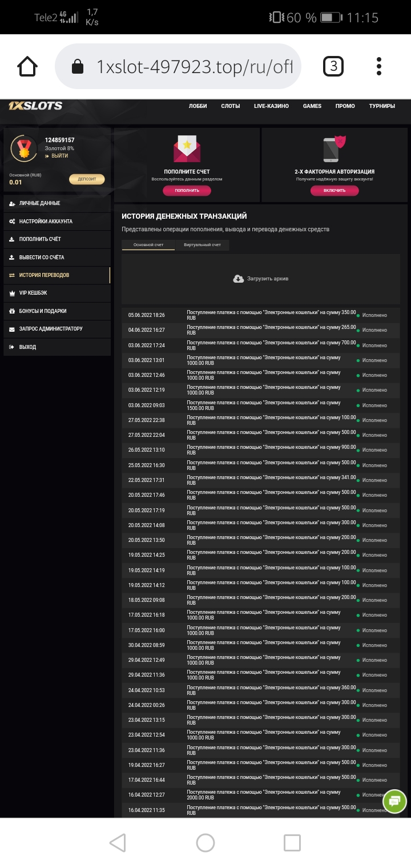This screenshot has width=411, height=868.
Task: Click the Золотой 8% status text
Action: (x=59, y=148)
